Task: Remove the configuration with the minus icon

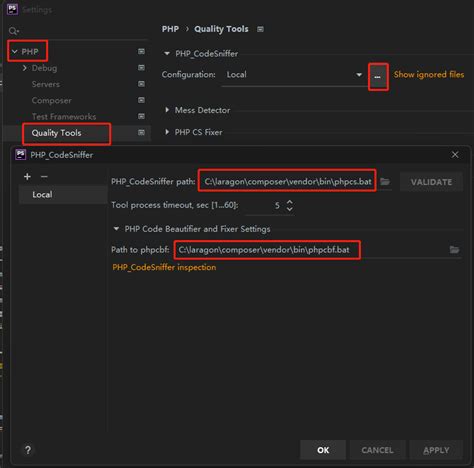Action: coord(44,176)
